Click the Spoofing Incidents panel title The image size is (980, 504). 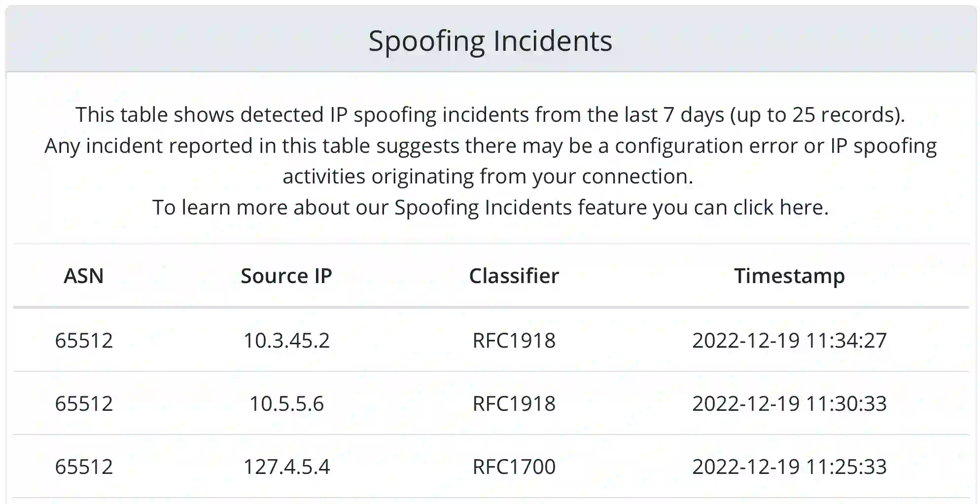(490, 41)
